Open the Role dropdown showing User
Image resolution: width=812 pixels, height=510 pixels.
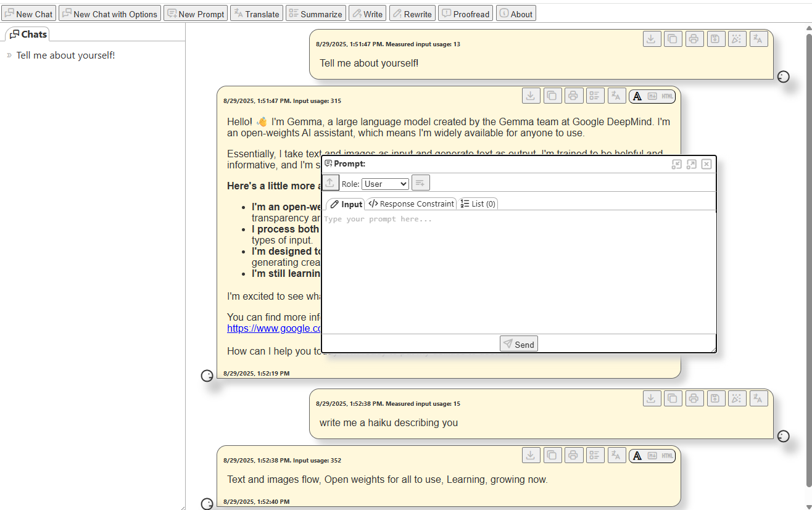tap(385, 184)
